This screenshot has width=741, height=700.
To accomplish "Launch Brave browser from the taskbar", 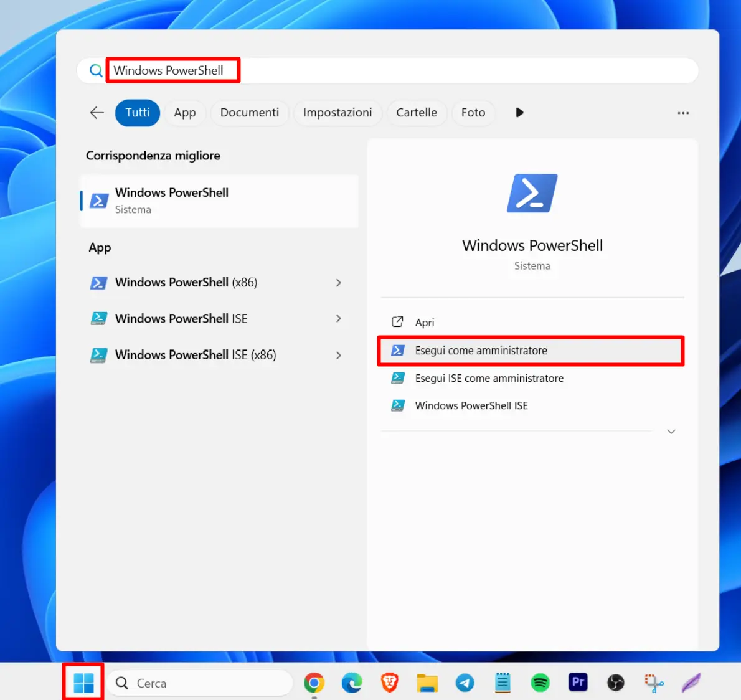I will click(389, 683).
